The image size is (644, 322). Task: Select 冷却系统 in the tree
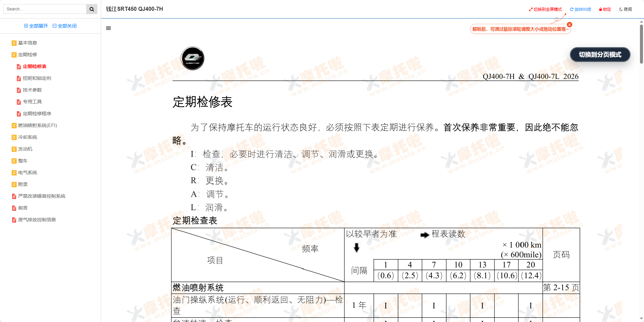tap(28, 137)
